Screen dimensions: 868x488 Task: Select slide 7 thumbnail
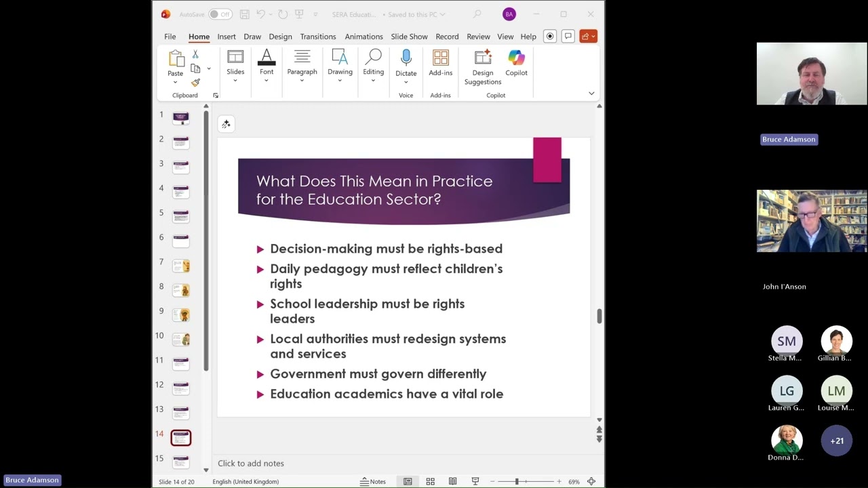tap(181, 266)
